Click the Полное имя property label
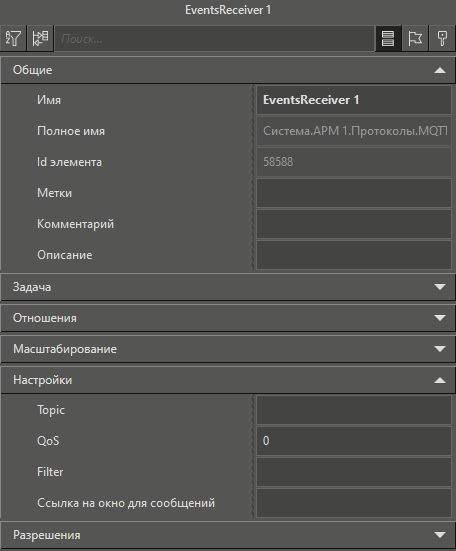Image resolution: width=456 pixels, height=551 pixels. coord(71,131)
